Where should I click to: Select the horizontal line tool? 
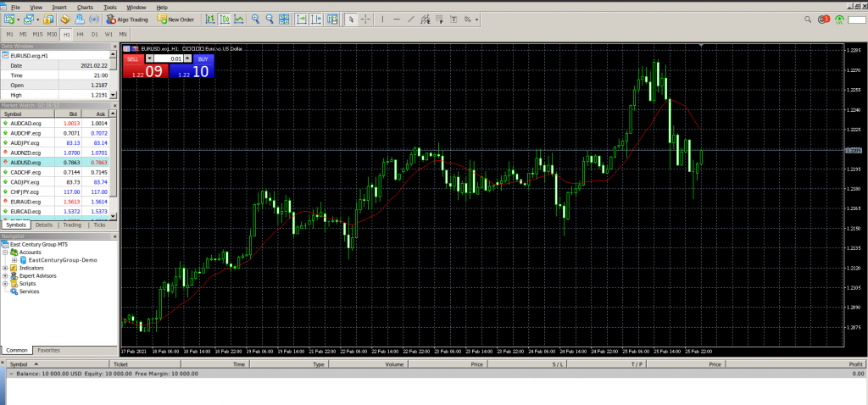[397, 19]
